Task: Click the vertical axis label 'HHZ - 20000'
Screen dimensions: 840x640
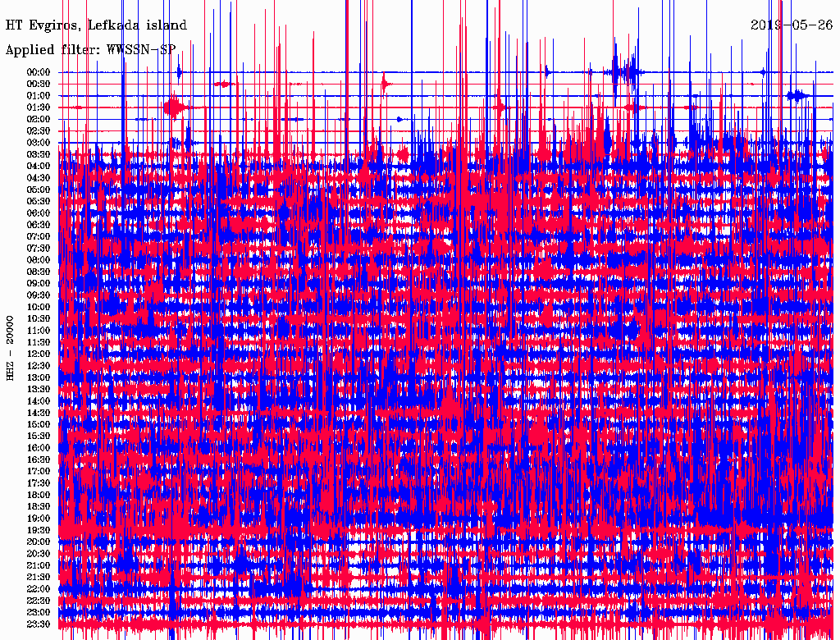Action: pos(10,349)
